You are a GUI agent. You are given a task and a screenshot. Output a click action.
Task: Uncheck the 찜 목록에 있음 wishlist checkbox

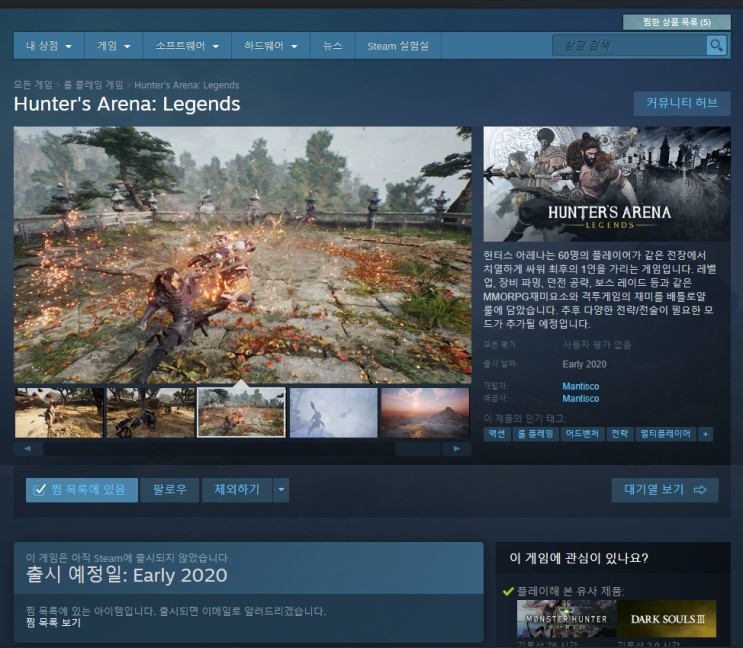40,489
